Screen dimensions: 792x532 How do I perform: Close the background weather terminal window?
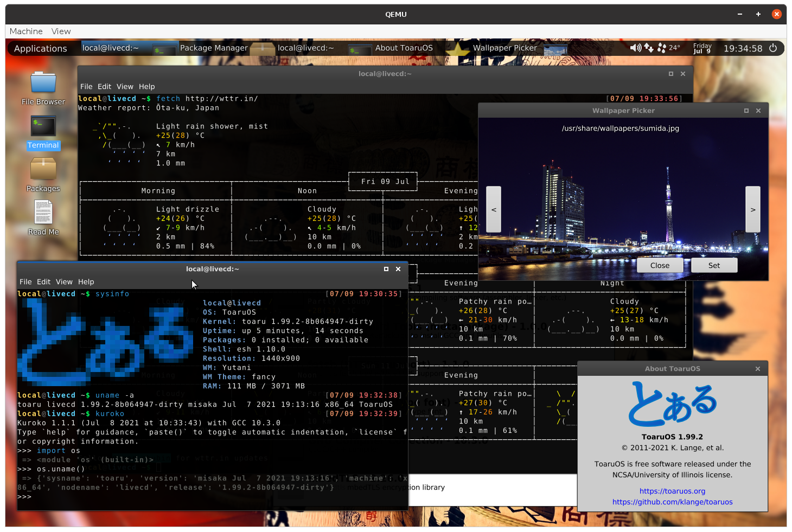coord(683,74)
